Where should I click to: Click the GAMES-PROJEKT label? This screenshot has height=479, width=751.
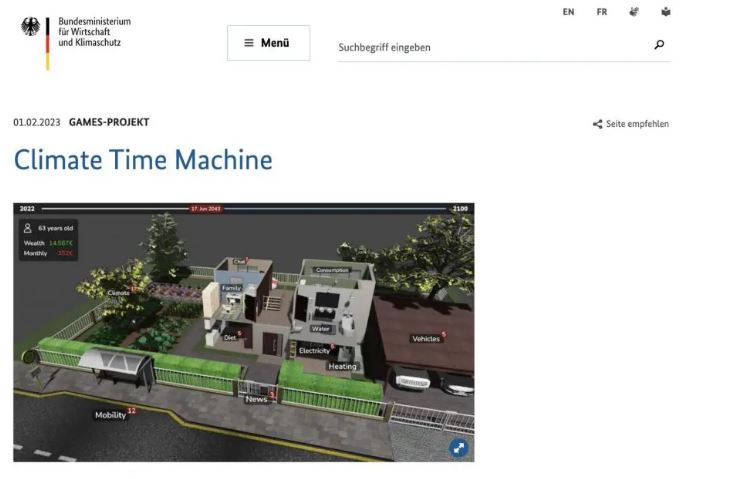tap(109, 122)
